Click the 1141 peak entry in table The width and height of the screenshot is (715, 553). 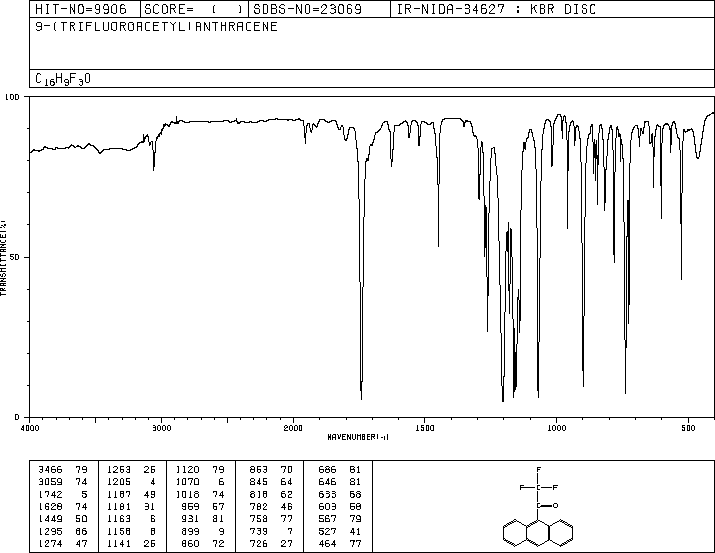[x=132, y=544]
